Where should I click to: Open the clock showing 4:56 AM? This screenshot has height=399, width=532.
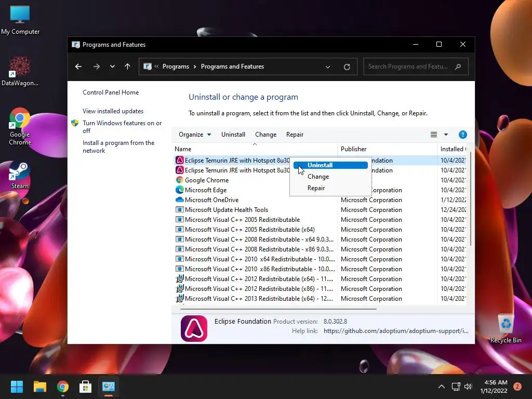(x=494, y=387)
